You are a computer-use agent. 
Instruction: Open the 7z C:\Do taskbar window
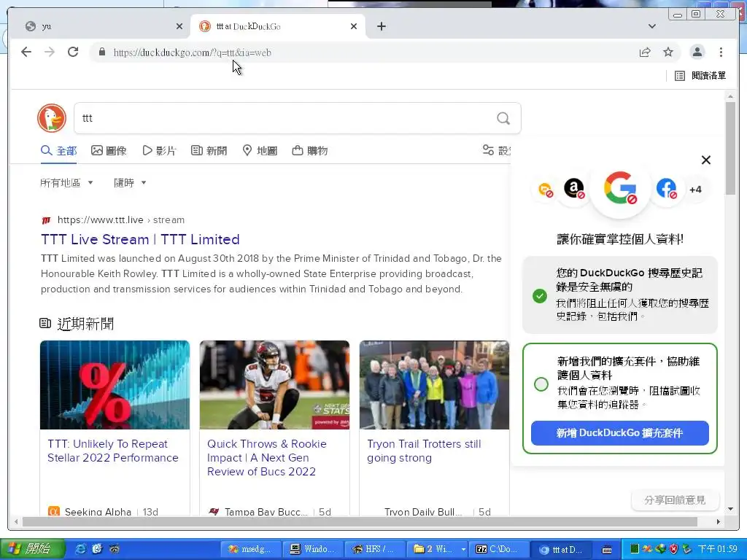pos(498,549)
